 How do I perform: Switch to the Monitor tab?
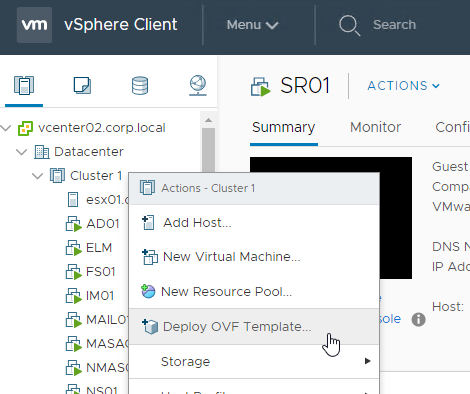point(375,127)
